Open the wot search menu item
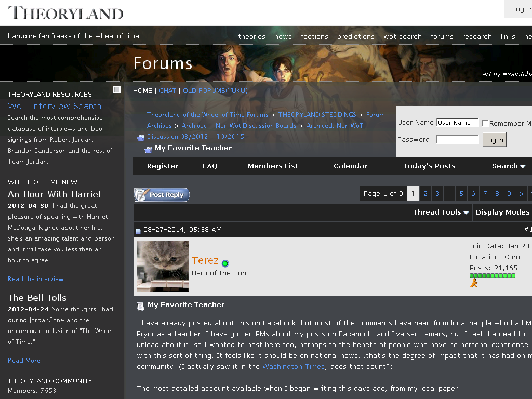Image resolution: width=532 pixels, height=399 pixels. tap(403, 37)
